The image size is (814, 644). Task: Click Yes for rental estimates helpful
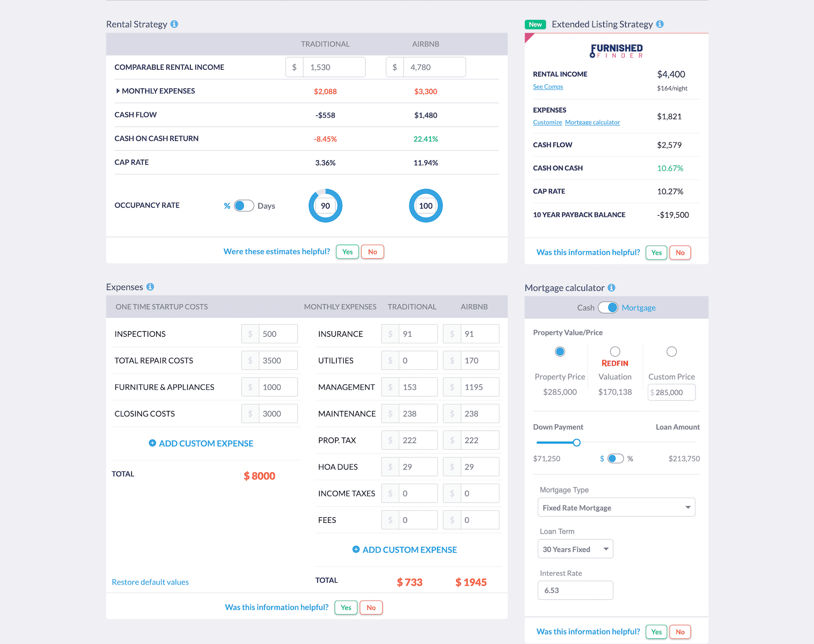tap(347, 252)
